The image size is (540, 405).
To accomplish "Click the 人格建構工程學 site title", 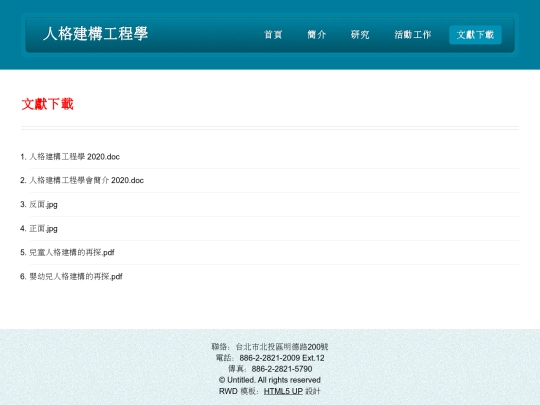I will coord(95,34).
